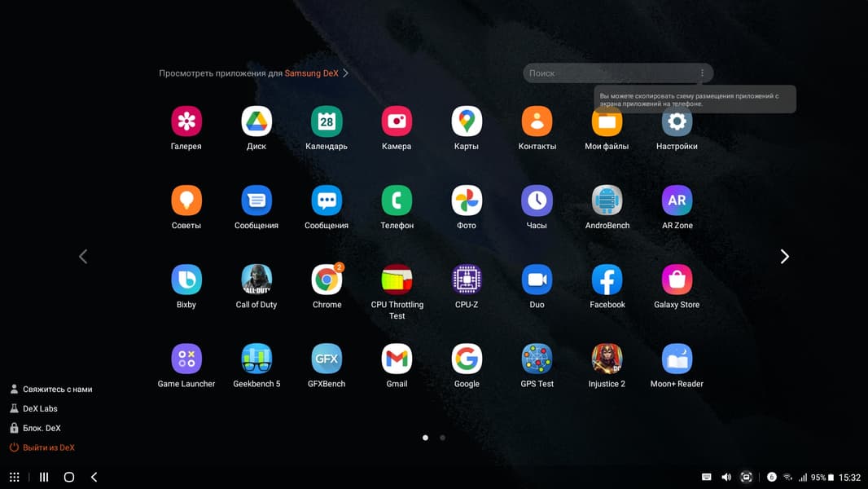Open the Телефон app
This screenshot has height=489, width=868.
[x=397, y=200]
